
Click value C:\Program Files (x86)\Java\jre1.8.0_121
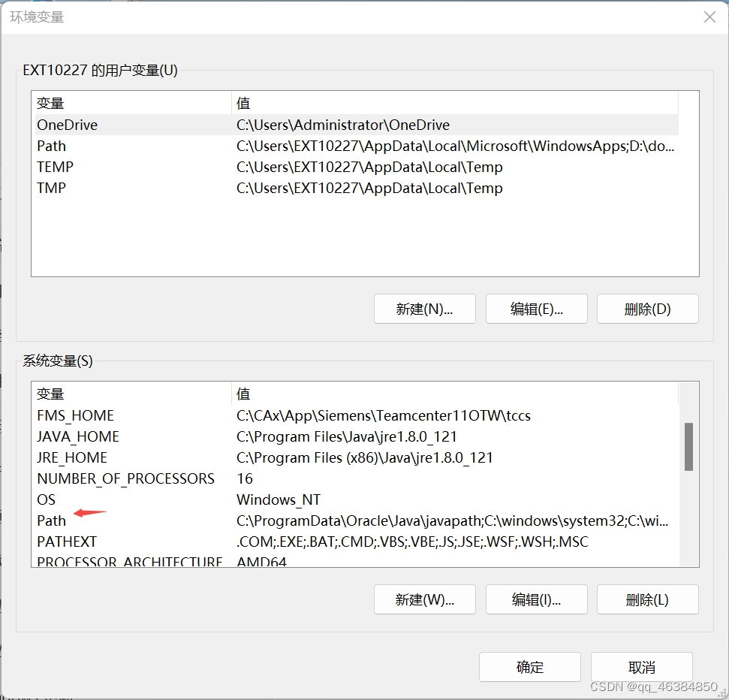click(x=365, y=457)
